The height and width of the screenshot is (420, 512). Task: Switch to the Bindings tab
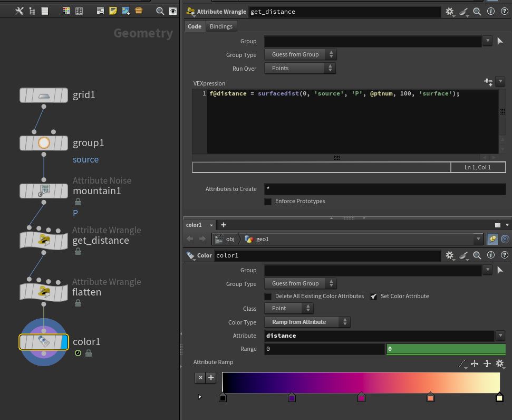coord(221,26)
